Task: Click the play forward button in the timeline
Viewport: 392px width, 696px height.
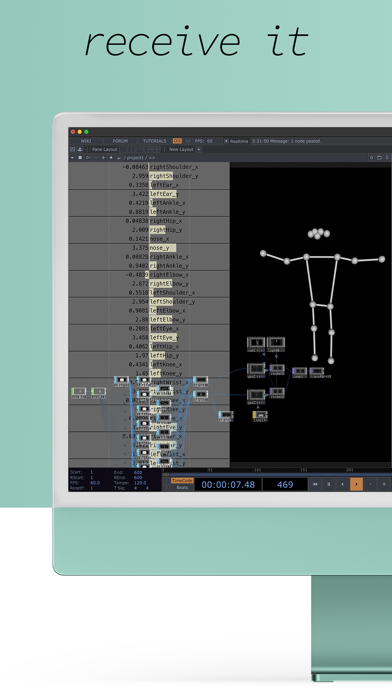Action: coord(356,484)
